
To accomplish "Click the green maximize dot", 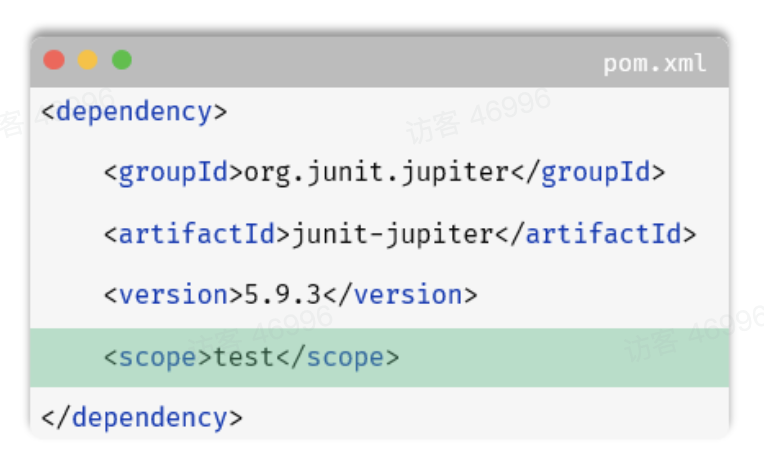I will (122, 60).
